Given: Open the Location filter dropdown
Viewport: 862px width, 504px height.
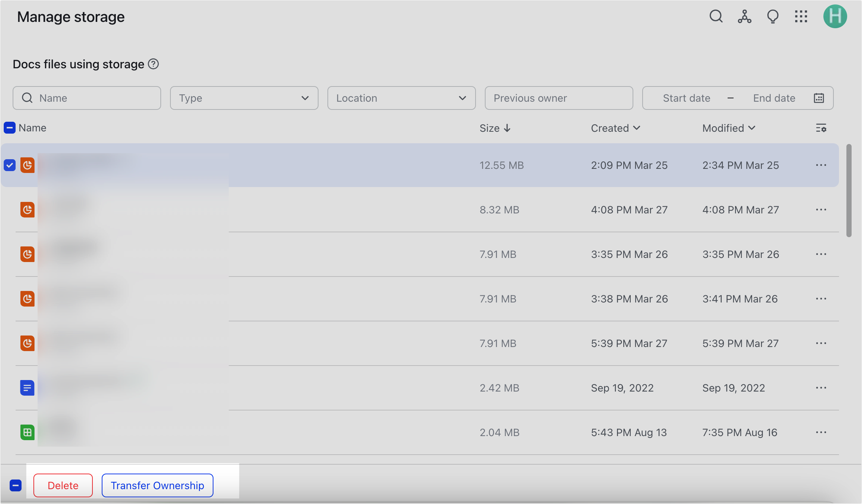Looking at the screenshot, I should (401, 98).
